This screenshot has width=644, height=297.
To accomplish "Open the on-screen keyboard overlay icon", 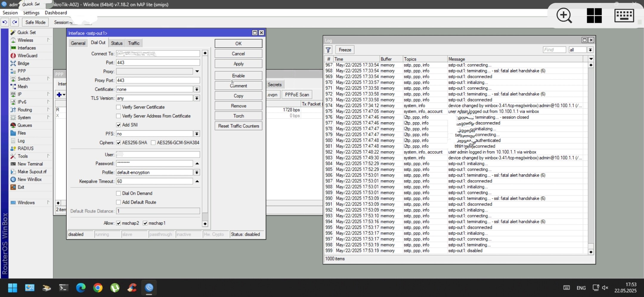I will (x=624, y=16).
